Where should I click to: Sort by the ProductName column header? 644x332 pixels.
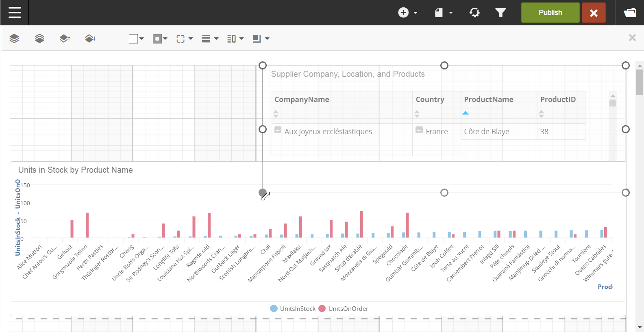[x=488, y=100]
